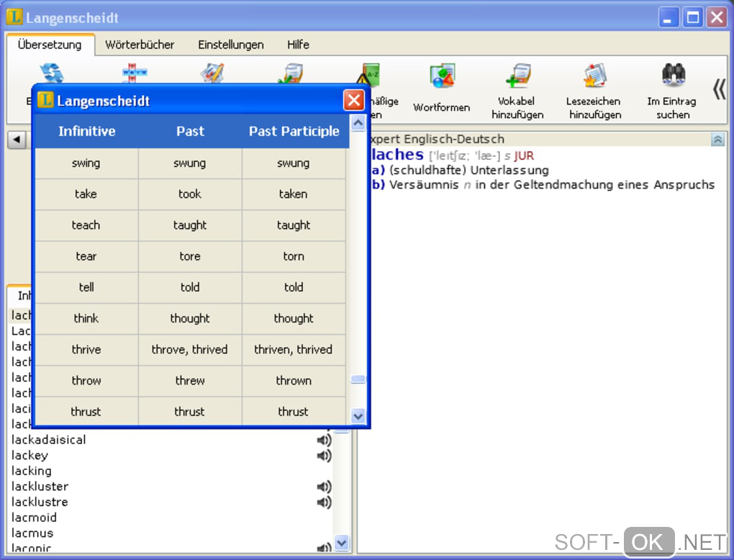Select the word lacking
The height and width of the screenshot is (560, 734).
pyautogui.click(x=32, y=471)
